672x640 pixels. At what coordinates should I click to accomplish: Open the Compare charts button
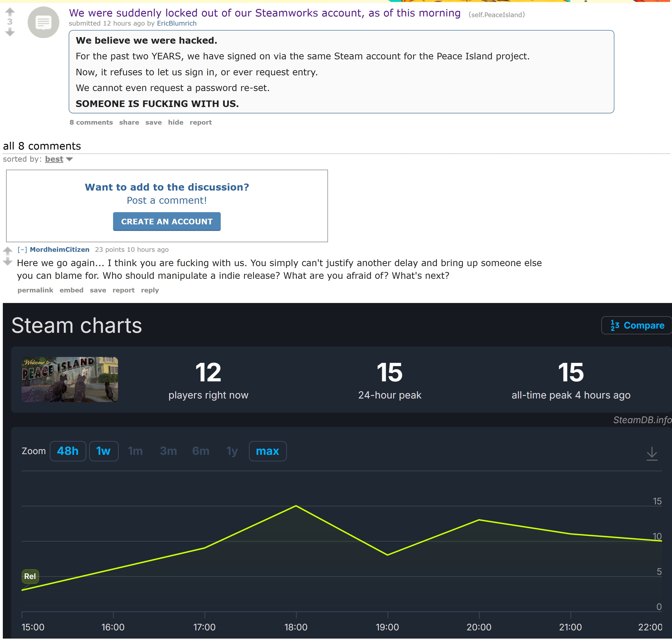tap(637, 325)
